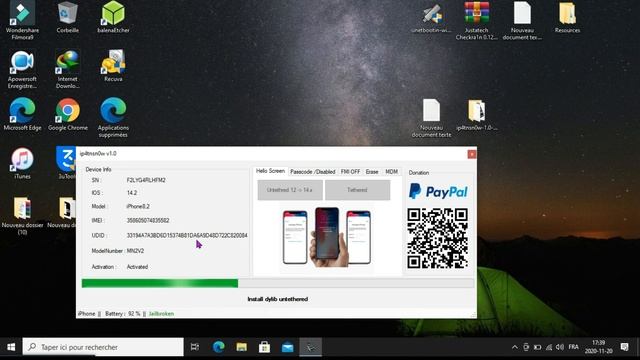Open Google Chrome desktop shortcut
640x360 pixels.
[68, 114]
